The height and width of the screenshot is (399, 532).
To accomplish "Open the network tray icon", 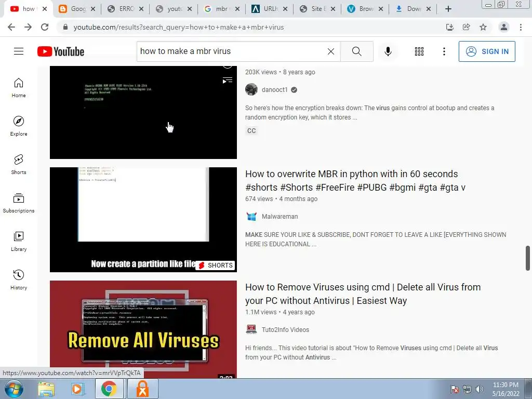I will pyautogui.click(x=467, y=389).
